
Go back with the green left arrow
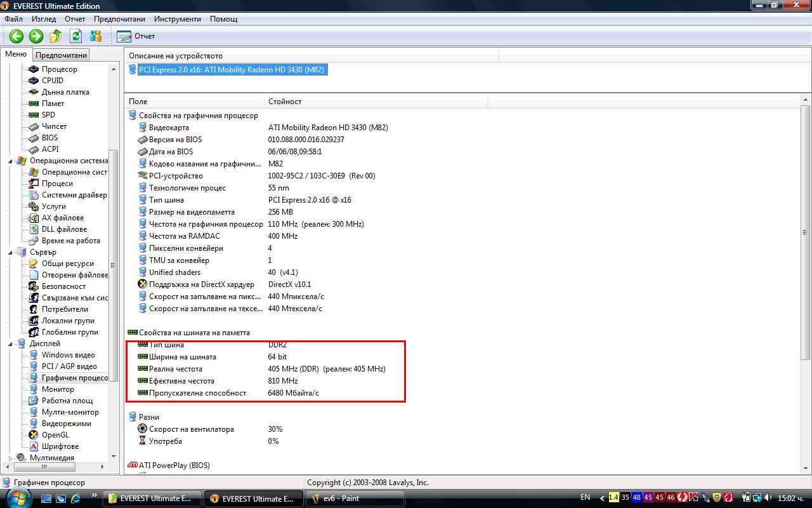click(x=16, y=36)
